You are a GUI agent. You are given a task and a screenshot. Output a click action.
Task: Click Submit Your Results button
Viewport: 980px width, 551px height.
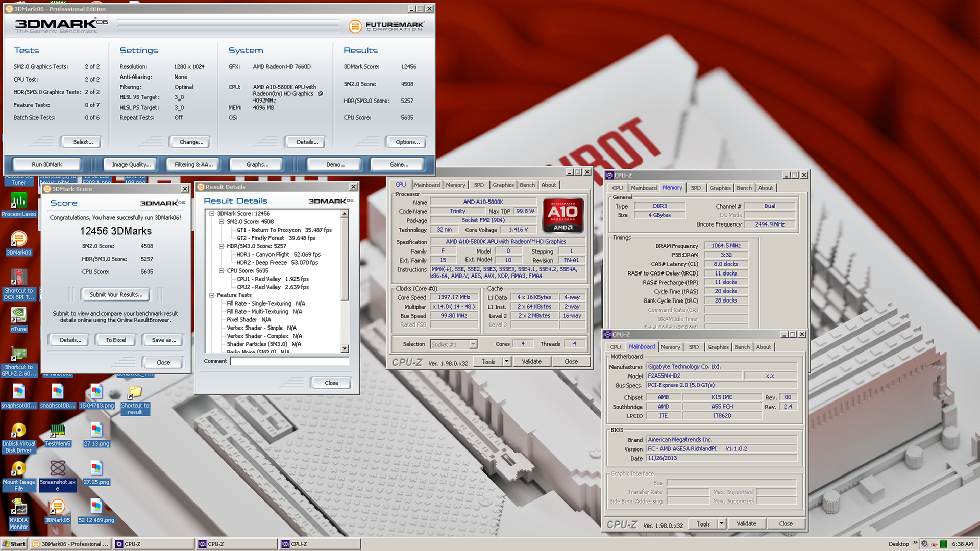[x=116, y=295]
